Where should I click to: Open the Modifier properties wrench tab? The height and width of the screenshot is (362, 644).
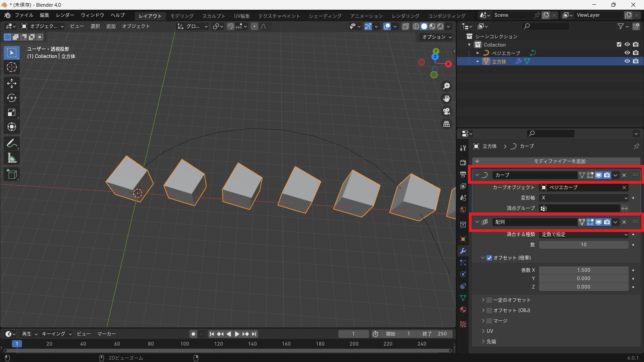pyautogui.click(x=463, y=251)
